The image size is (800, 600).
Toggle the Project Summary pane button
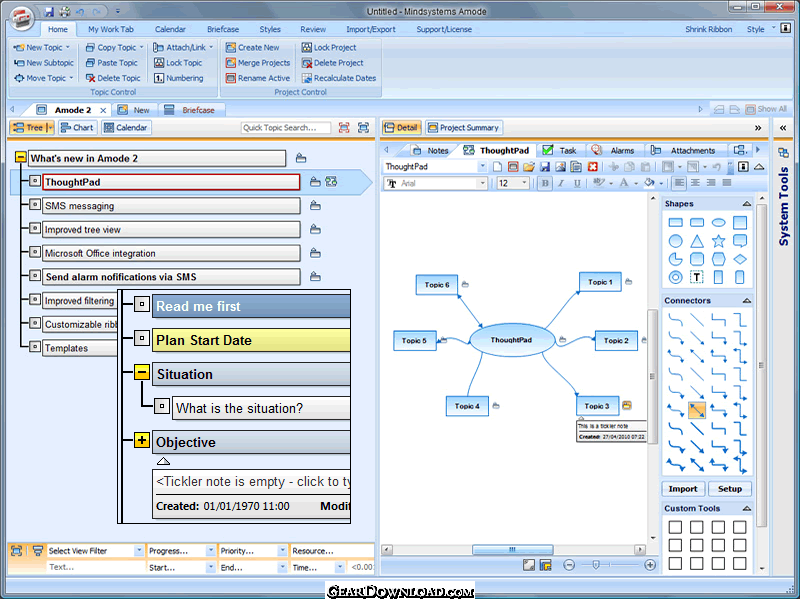click(x=463, y=128)
